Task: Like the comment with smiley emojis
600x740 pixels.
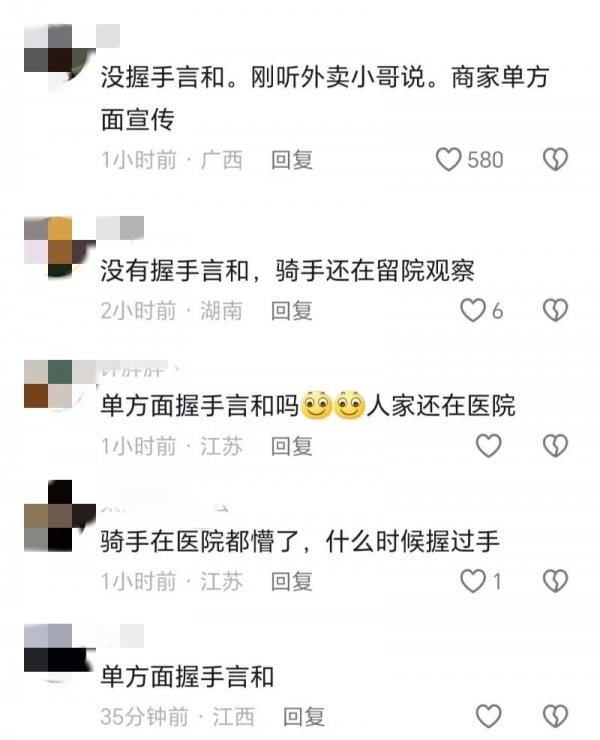Action: (x=488, y=446)
